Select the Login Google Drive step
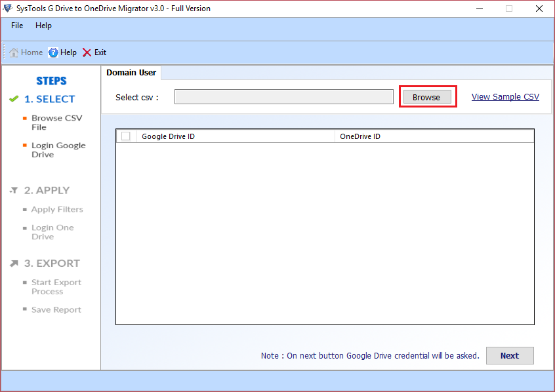The image size is (555, 392). pos(58,150)
